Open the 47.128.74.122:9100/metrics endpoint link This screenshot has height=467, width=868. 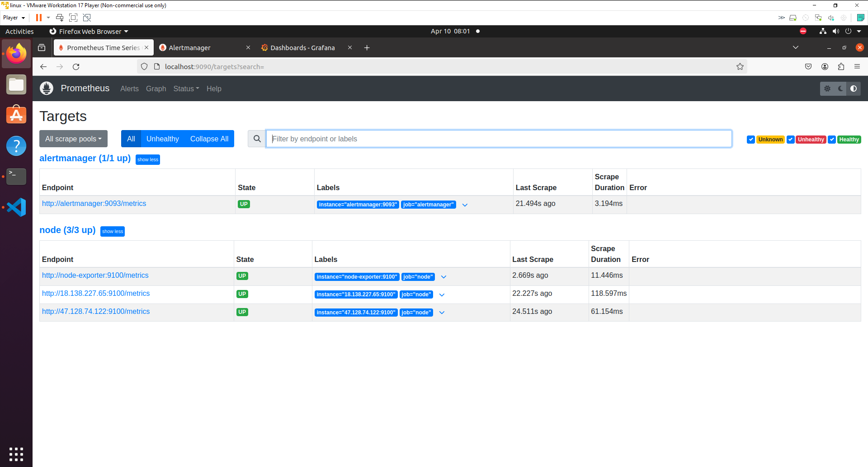tap(96, 312)
